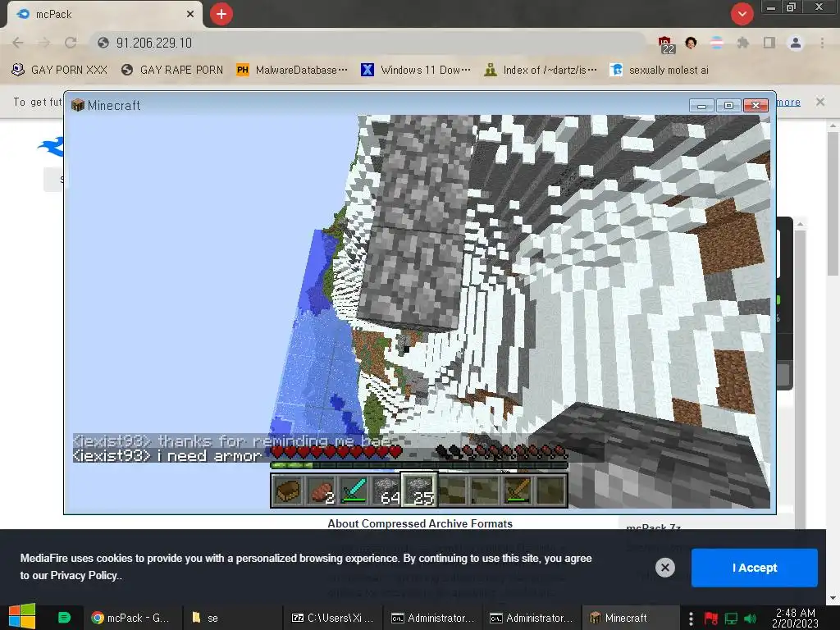Close the Minecraft window with red X
Image resolution: width=840 pixels, height=630 pixels.
pyautogui.click(x=756, y=106)
